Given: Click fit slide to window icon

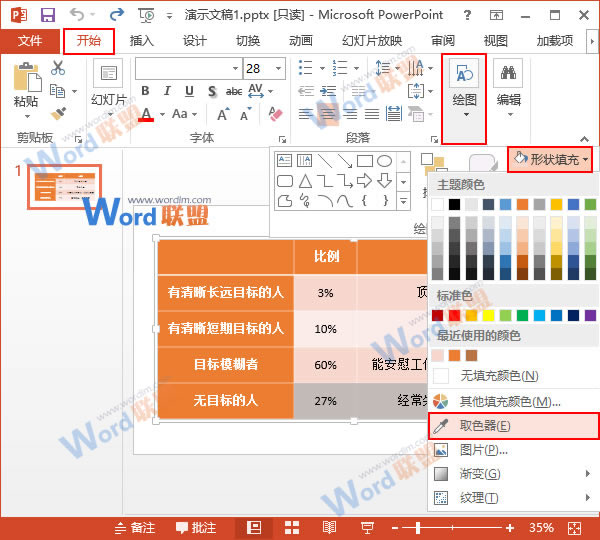Looking at the screenshot, I should click(574, 528).
